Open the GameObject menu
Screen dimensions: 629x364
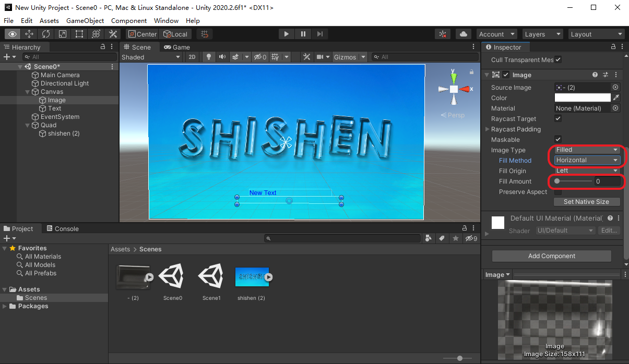click(x=85, y=20)
